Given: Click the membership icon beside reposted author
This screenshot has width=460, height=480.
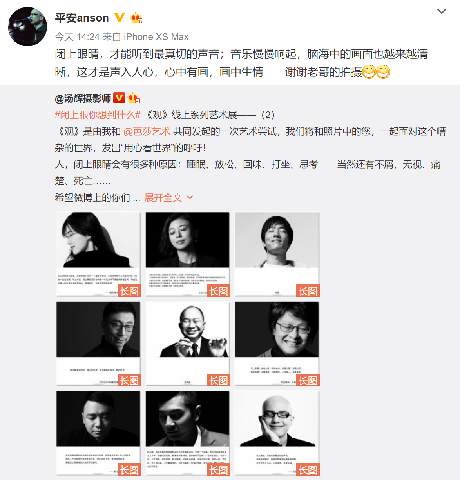Looking at the screenshot, I should 134,98.
